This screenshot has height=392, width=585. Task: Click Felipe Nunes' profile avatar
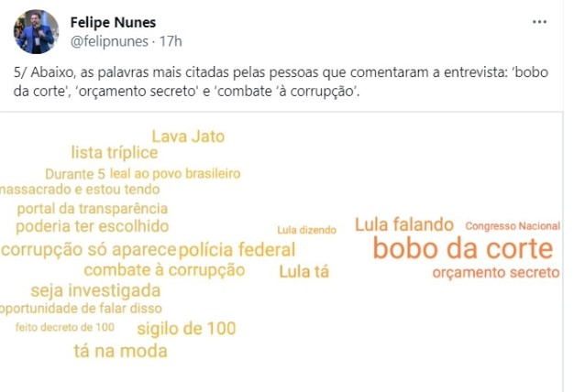[x=36, y=32]
